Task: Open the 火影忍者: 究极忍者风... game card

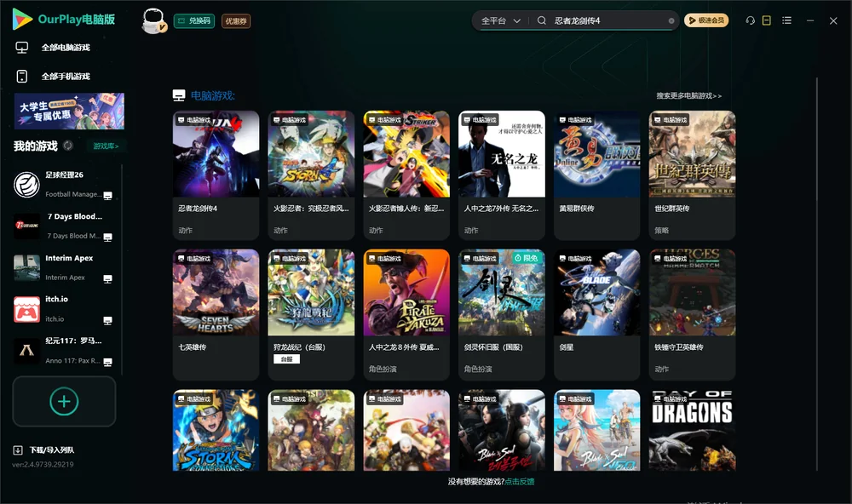Action: click(311, 175)
